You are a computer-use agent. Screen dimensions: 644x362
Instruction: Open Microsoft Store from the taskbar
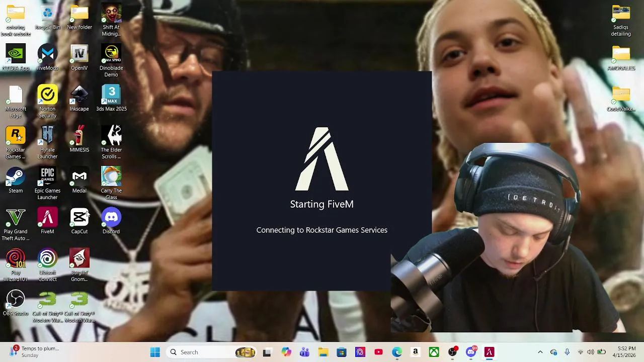[342, 352]
